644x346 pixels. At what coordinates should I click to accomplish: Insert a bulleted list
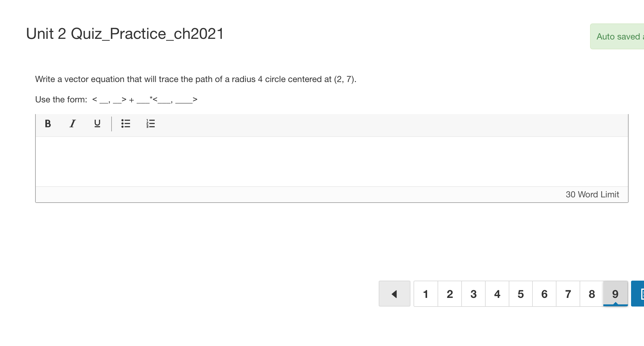click(x=126, y=124)
